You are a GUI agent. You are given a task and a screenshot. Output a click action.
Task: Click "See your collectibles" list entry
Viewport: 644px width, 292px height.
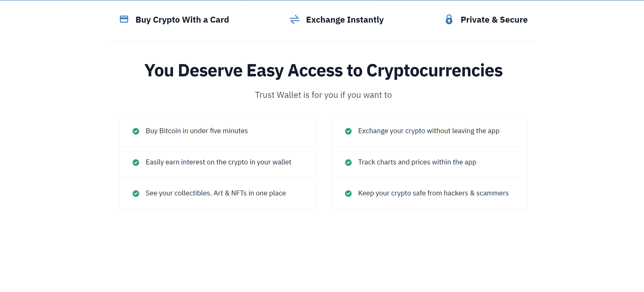[216, 193]
